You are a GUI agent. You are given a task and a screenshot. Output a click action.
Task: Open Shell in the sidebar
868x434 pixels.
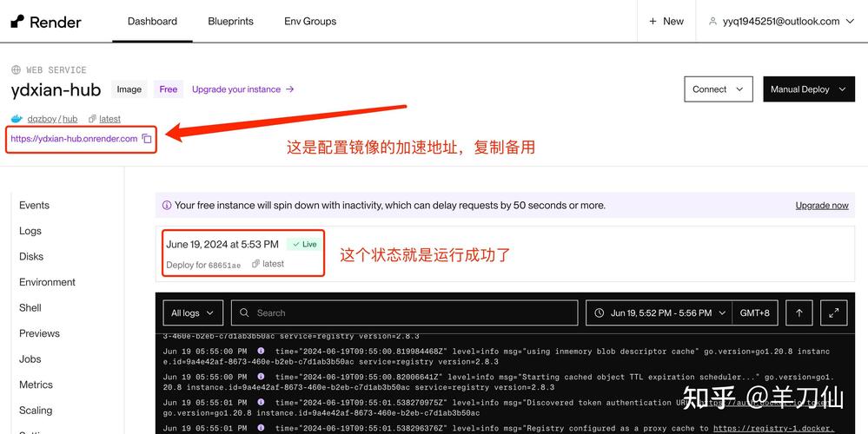pos(30,307)
